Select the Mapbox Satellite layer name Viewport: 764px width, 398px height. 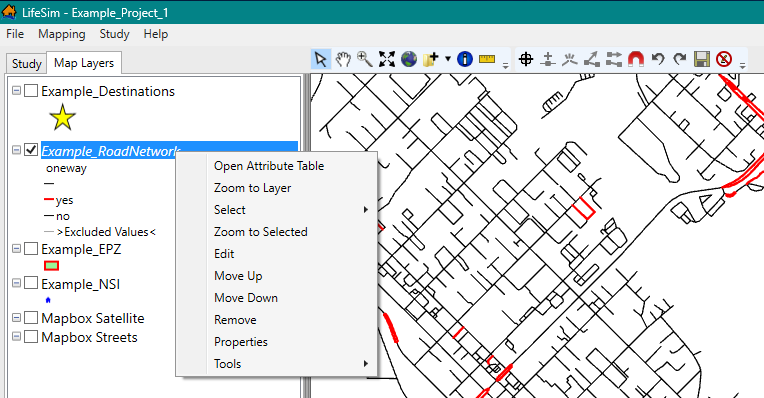[93, 318]
